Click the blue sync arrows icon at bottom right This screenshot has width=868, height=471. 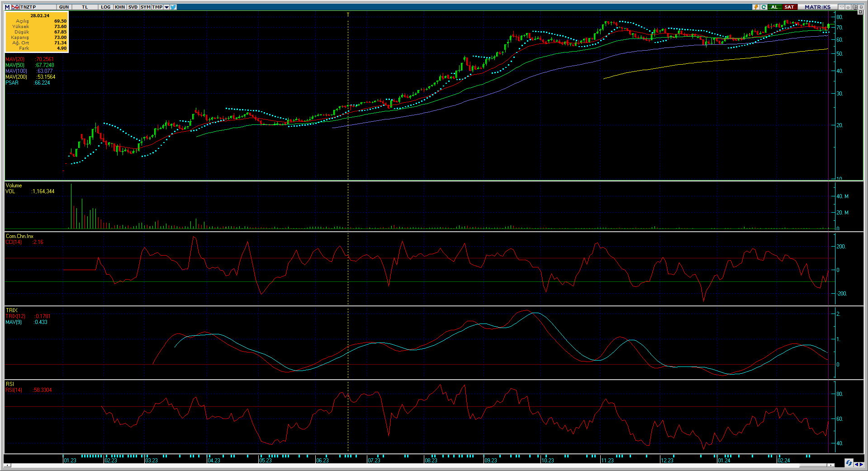tap(849, 463)
